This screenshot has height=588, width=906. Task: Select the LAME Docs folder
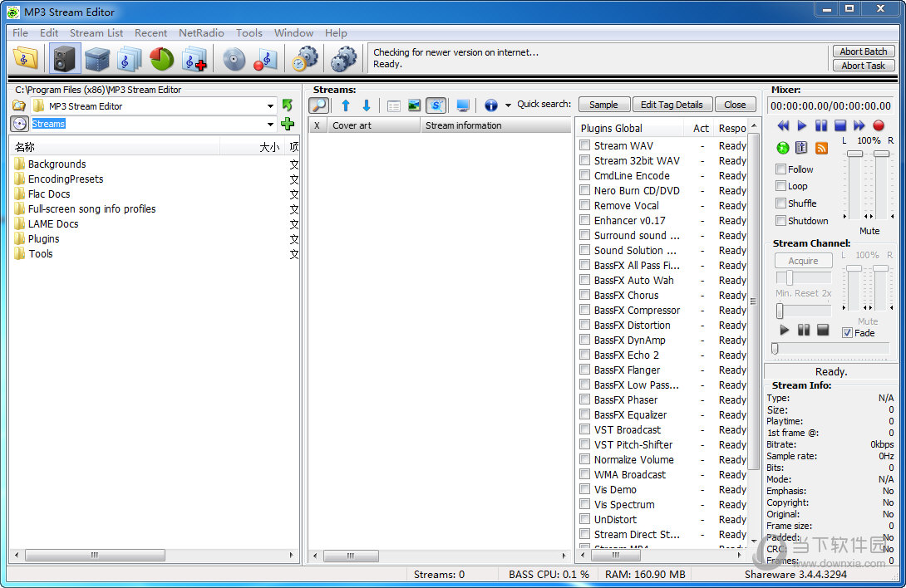pos(53,223)
